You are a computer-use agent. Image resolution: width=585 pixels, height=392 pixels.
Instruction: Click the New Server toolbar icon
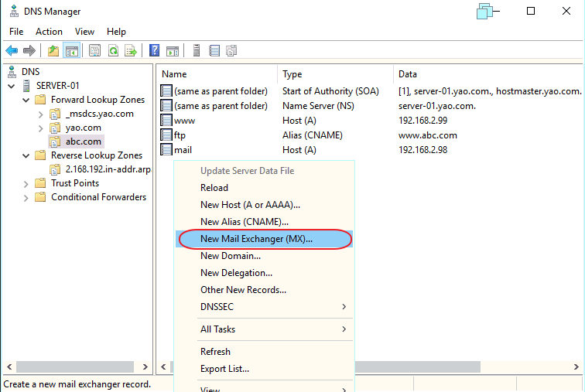pyautogui.click(x=197, y=51)
